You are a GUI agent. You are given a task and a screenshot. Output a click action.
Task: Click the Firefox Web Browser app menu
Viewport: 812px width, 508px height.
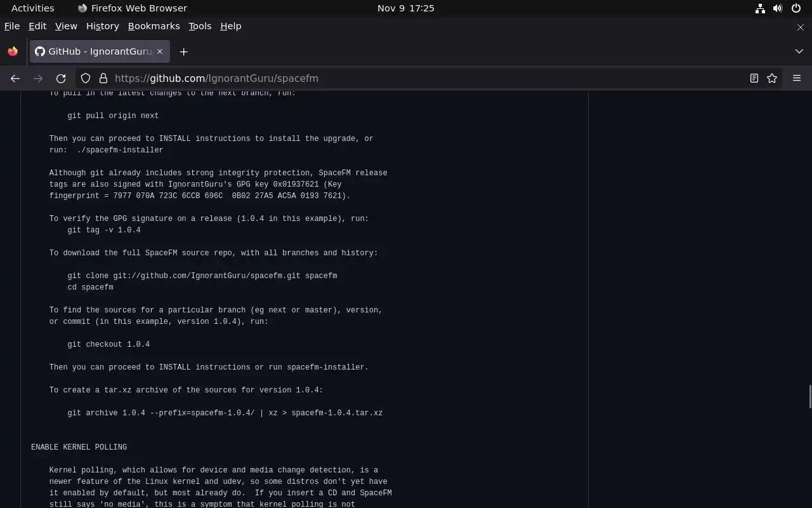(x=132, y=8)
